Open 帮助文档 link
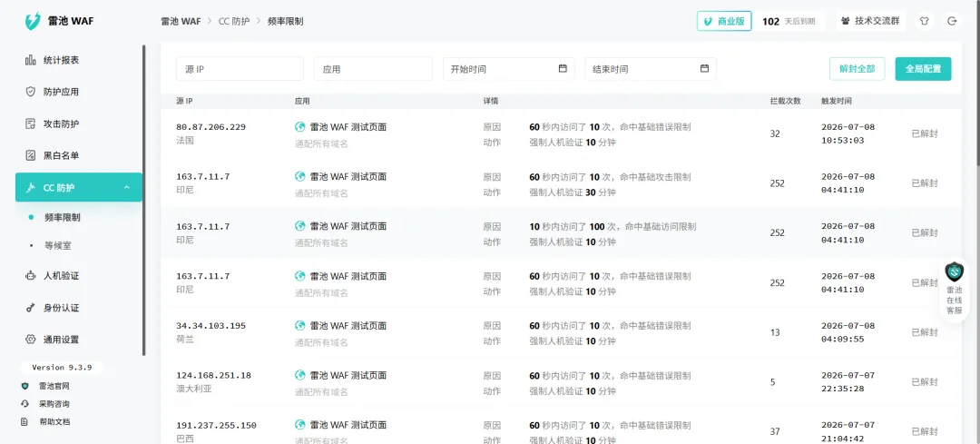 (x=54, y=421)
